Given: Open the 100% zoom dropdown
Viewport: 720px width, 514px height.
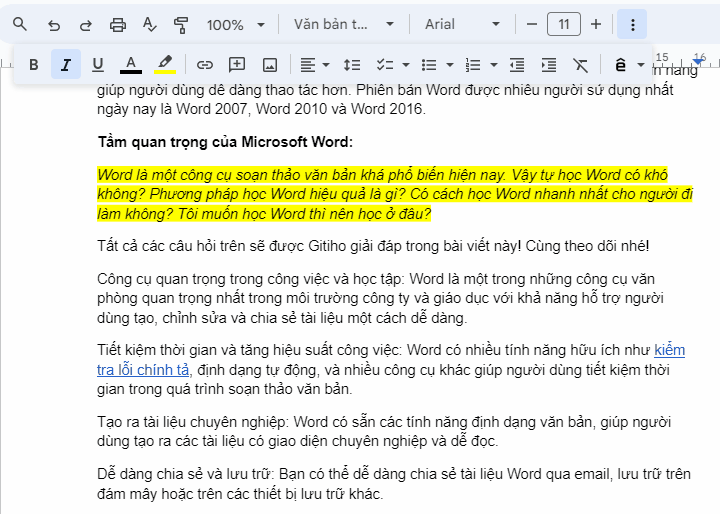Looking at the screenshot, I should click(x=236, y=24).
